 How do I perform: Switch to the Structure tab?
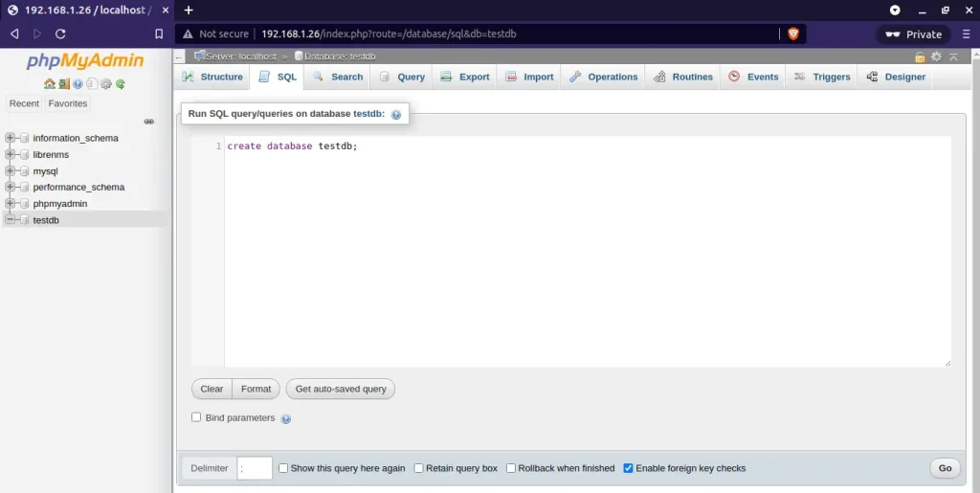click(x=212, y=77)
